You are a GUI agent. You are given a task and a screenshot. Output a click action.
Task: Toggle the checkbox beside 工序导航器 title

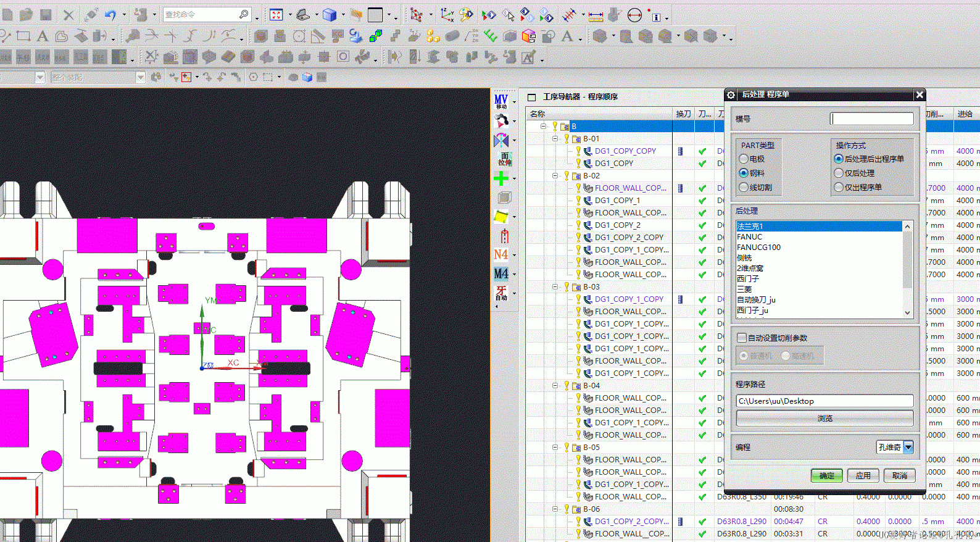[x=531, y=97]
